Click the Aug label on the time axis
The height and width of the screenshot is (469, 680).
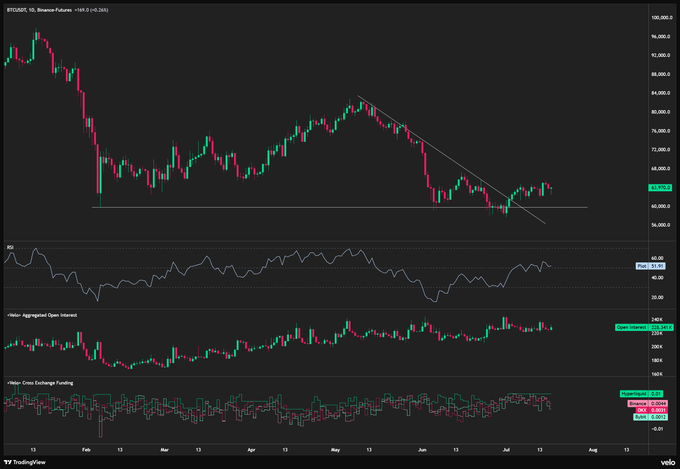click(593, 450)
